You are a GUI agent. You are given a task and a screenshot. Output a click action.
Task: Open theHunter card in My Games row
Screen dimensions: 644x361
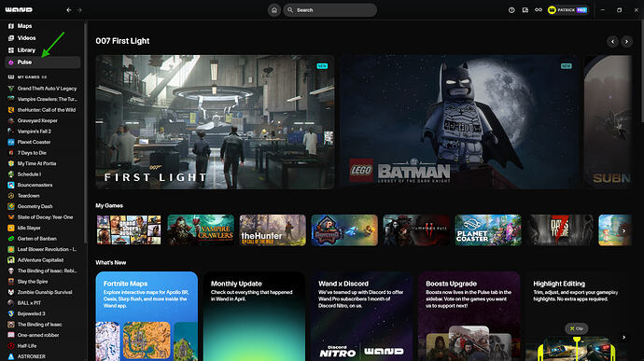pos(273,230)
